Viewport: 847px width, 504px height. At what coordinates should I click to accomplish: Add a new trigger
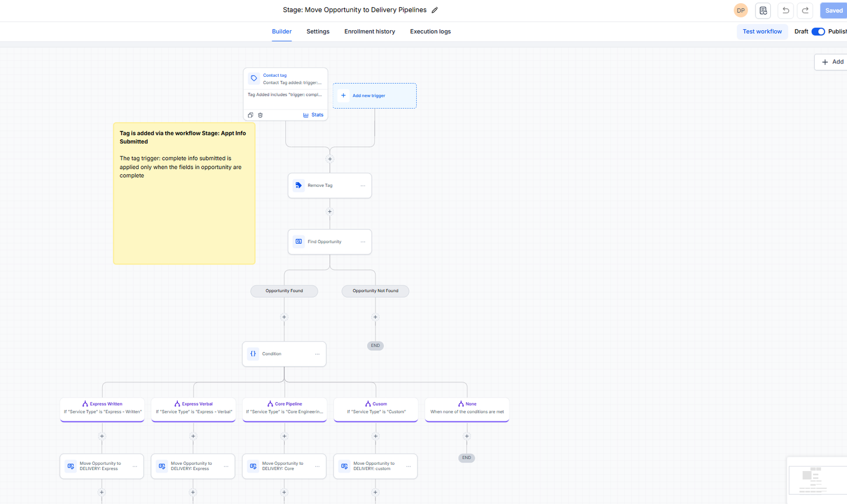pos(375,96)
